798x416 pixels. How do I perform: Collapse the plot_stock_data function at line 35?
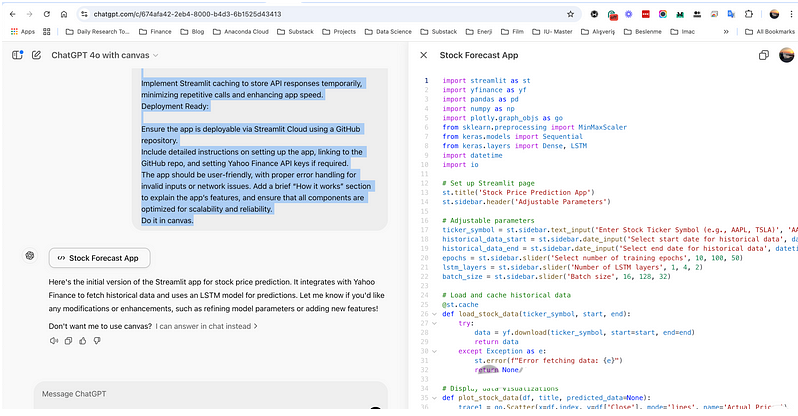[434, 398]
